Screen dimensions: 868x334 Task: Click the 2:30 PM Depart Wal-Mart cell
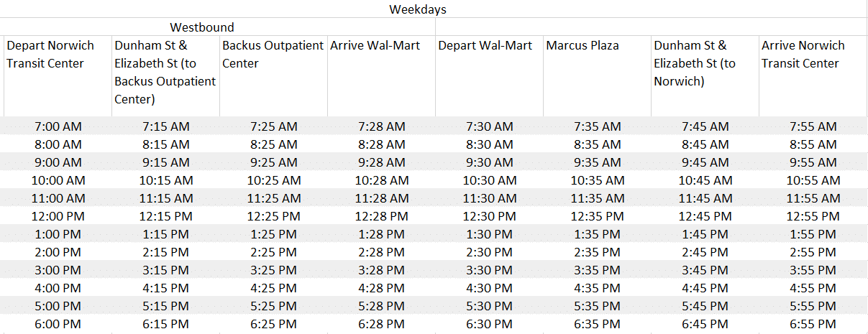point(489,252)
